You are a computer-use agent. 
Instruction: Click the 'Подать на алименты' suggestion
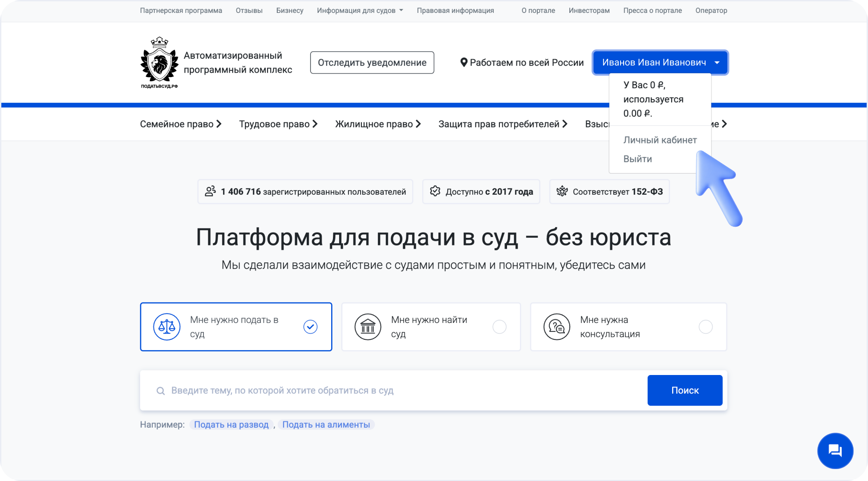click(326, 424)
